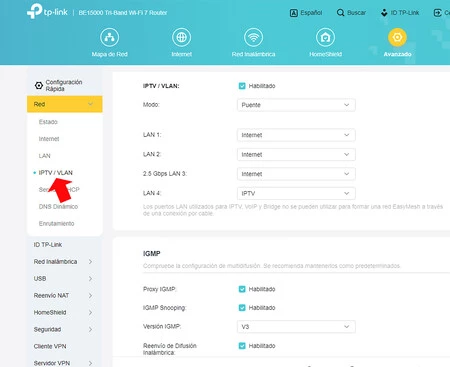Screen dimensions: 450x367
Task: Select DNS Dinámico in the sidebar
Action: 58,207
